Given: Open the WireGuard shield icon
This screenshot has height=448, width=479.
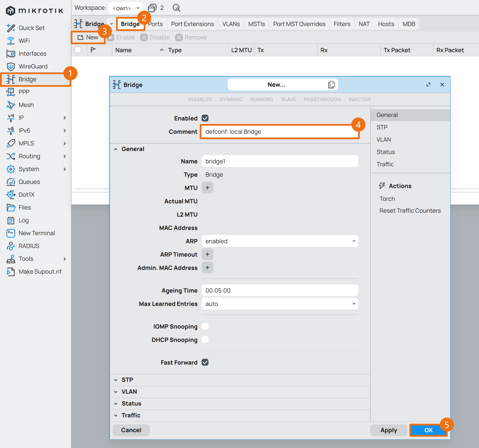Looking at the screenshot, I should 11,66.
